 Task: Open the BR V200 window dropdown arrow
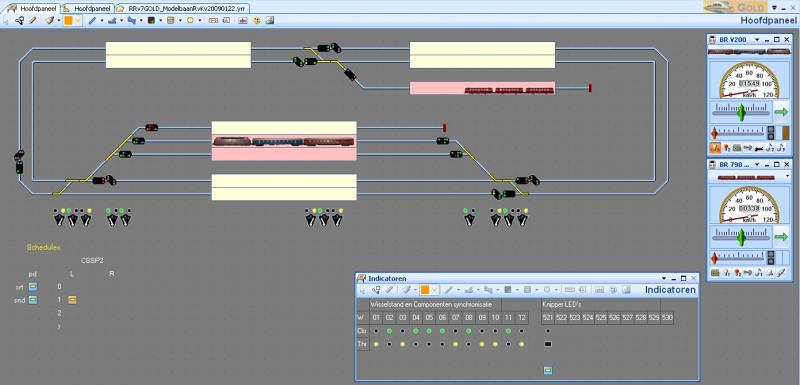tap(757, 39)
